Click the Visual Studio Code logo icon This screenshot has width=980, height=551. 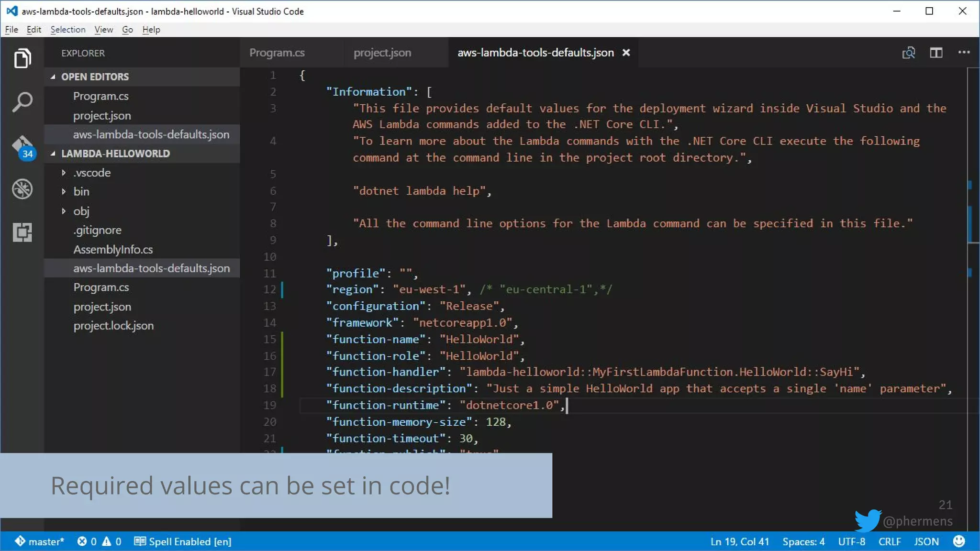point(12,11)
